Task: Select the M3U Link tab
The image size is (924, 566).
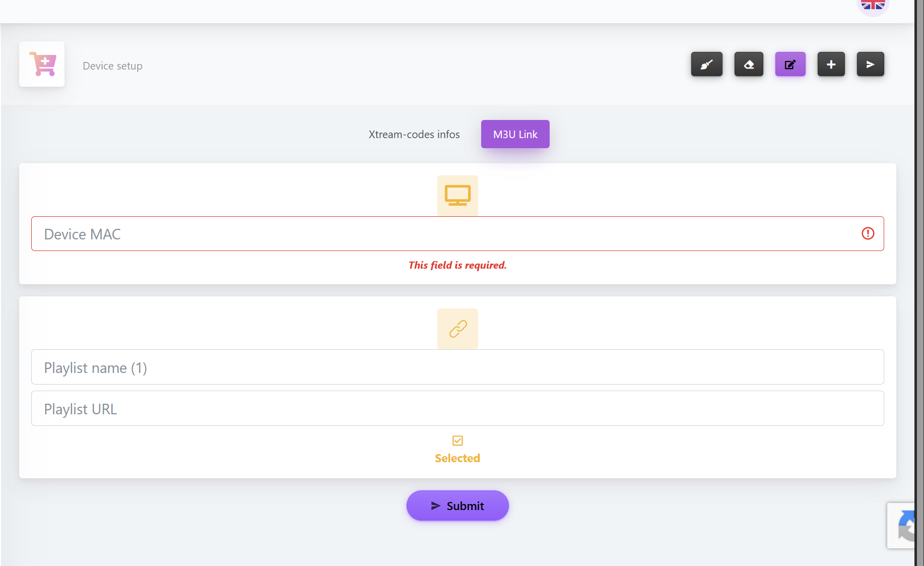Action: click(x=515, y=134)
